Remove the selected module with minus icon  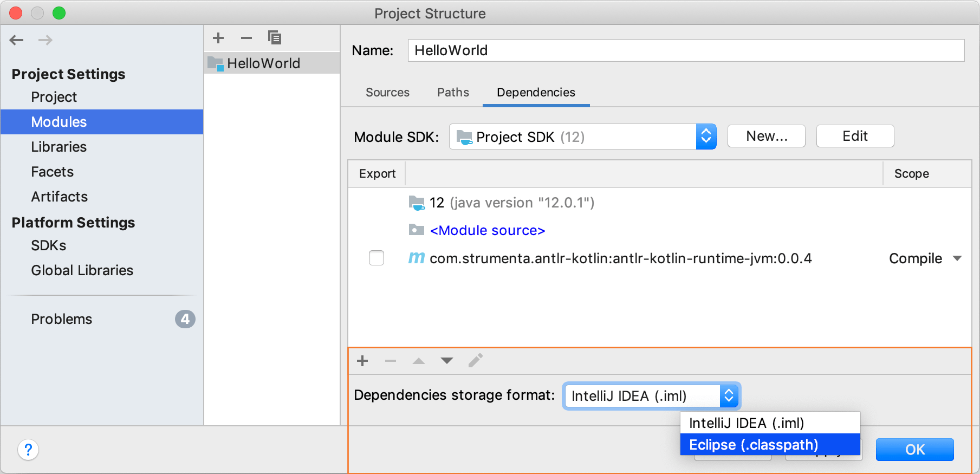(x=246, y=38)
